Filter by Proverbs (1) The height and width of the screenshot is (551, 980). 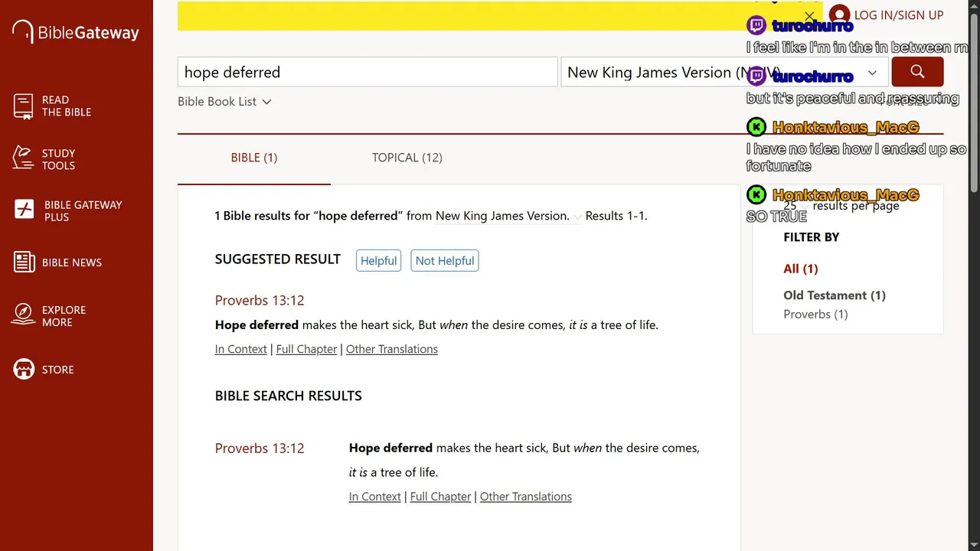coord(815,315)
